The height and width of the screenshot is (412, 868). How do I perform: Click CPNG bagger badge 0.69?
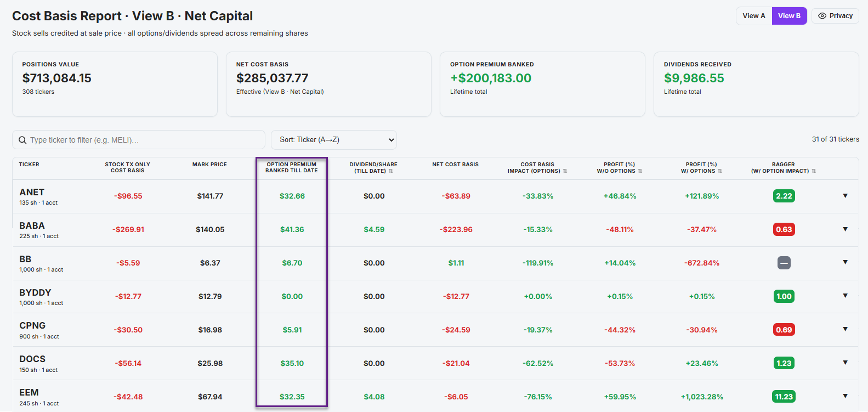784,330
